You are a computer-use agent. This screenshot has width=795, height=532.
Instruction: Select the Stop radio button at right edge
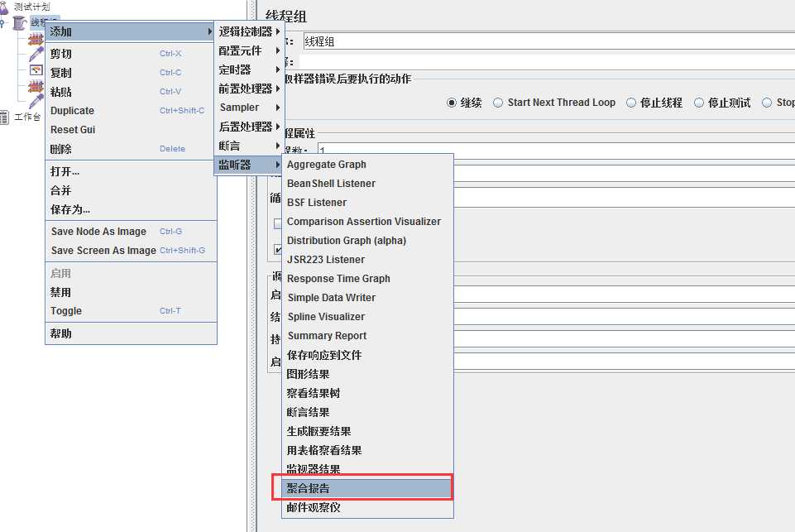click(x=767, y=103)
